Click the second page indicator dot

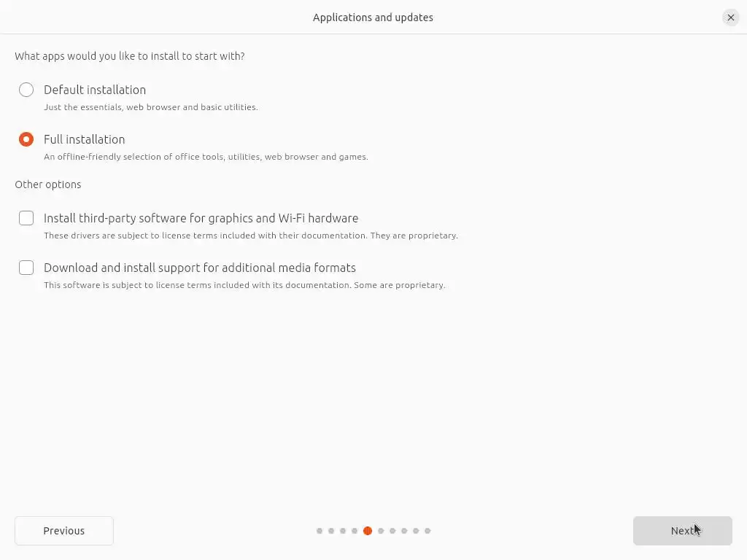(x=331, y=531)
